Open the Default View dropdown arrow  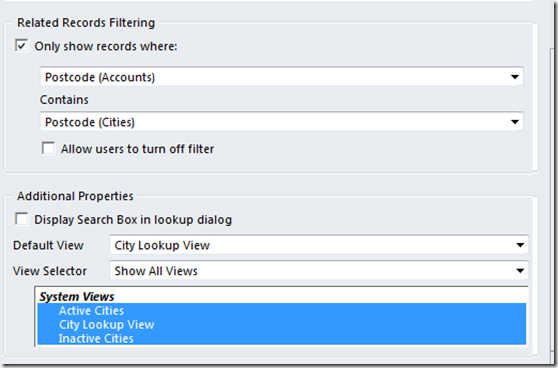click(520, 245)
